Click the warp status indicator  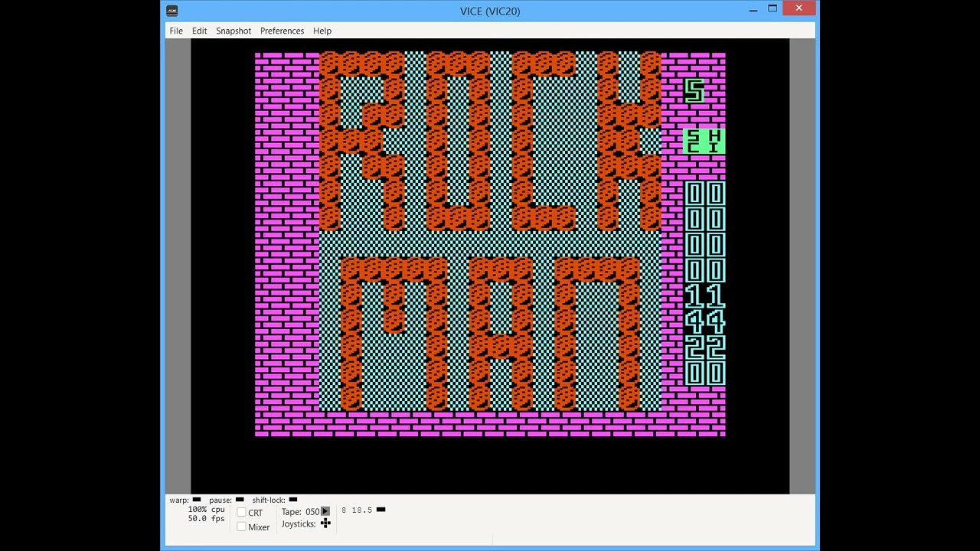(197, 500)
